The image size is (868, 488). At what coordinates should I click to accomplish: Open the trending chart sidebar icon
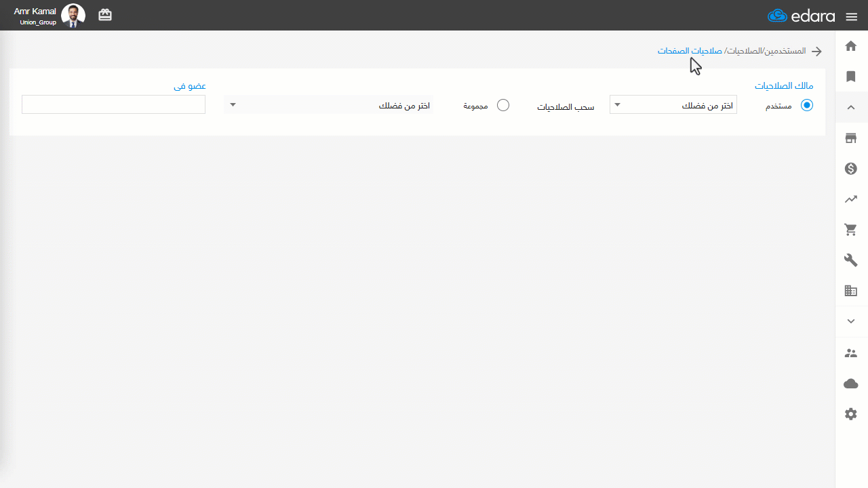851,199
